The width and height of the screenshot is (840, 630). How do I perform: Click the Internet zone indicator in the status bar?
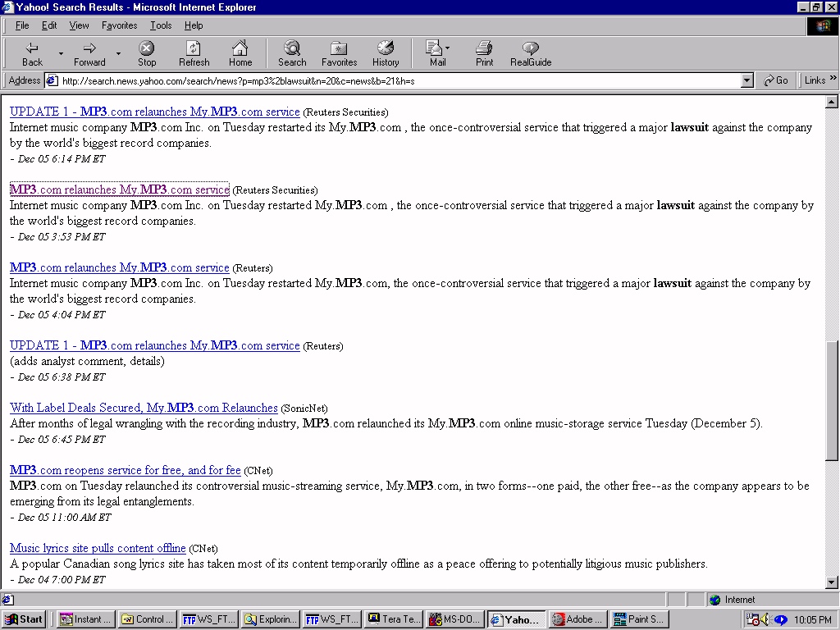733,600
